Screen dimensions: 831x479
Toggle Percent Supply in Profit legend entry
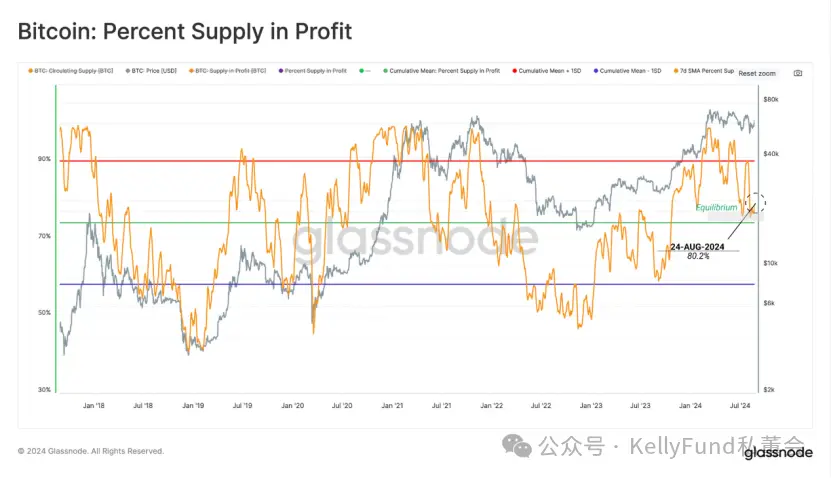(317, 73)
